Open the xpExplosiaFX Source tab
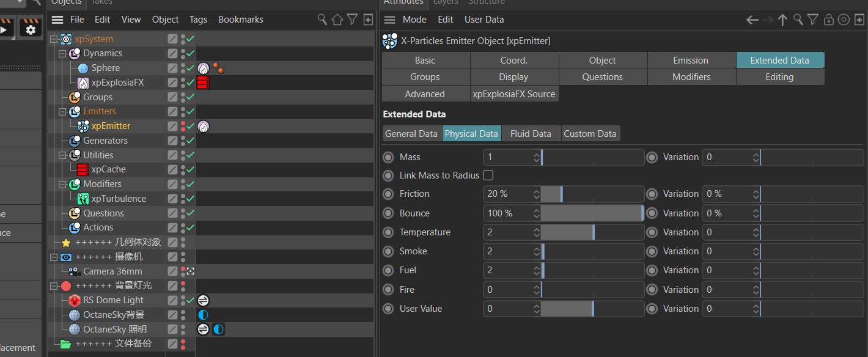 (514, 94)
